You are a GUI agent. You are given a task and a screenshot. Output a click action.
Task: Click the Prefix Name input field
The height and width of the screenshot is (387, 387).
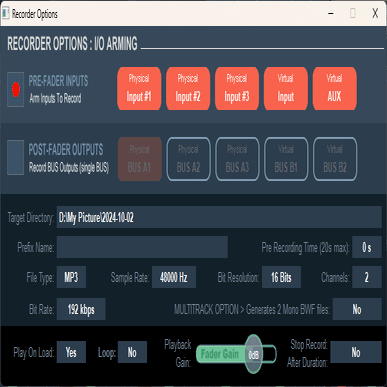tap(142, 247)
